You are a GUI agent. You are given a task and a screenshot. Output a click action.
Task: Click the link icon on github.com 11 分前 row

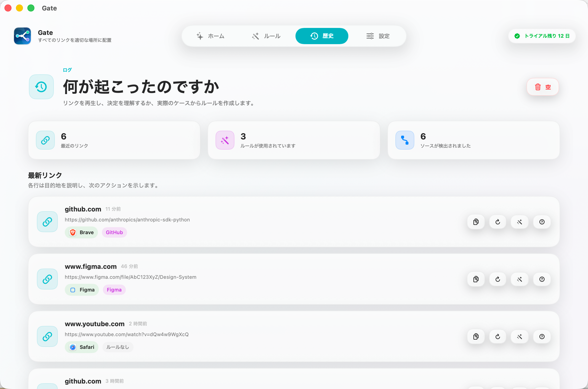(x=47, y=222)
